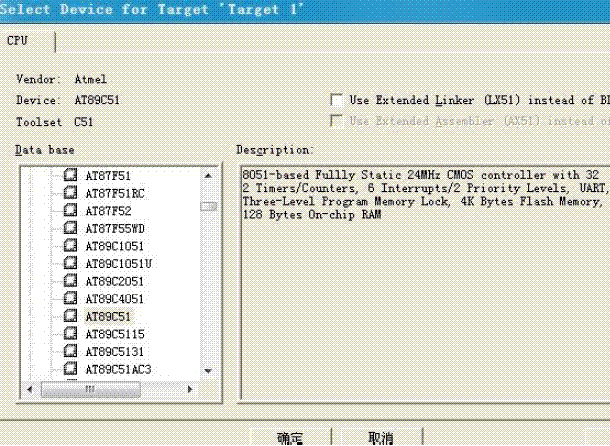Click the chip icon next to AT89C5131
The height and width of the screenshot is (446, 610).
(x=70, y=351)
